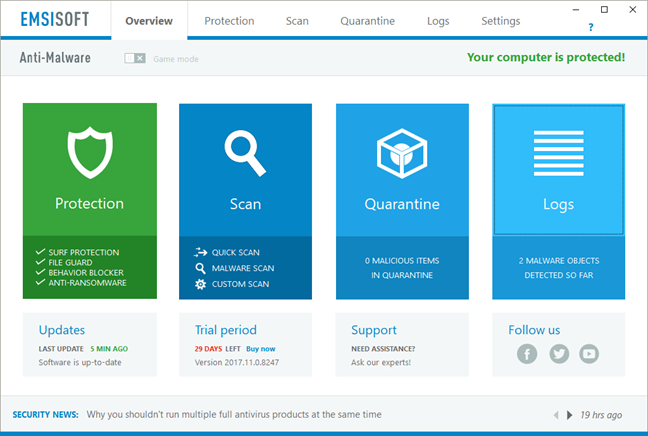Click the NEED ASSISTANCE? text
Image resolution: width=648 pixels, height=436 pixels.
383,349
